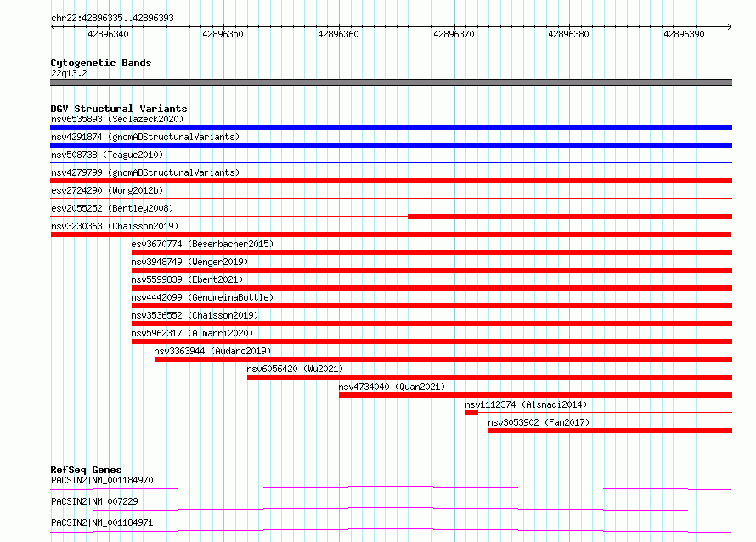Click the thick red segment of esv2055252
The image size is (756, 542).
pos(570,217)
